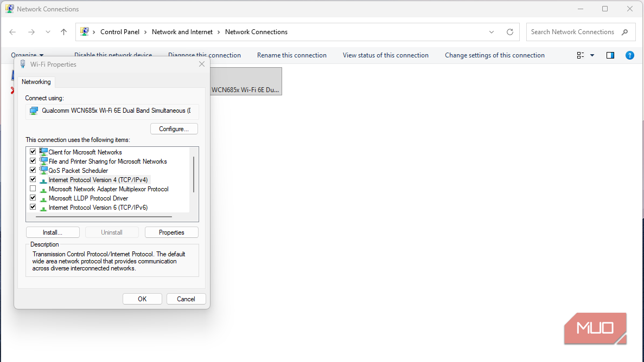Select the WCN685x Wi-Fi 6E adapter tile
644x362 pixels.
coord(246,81)
